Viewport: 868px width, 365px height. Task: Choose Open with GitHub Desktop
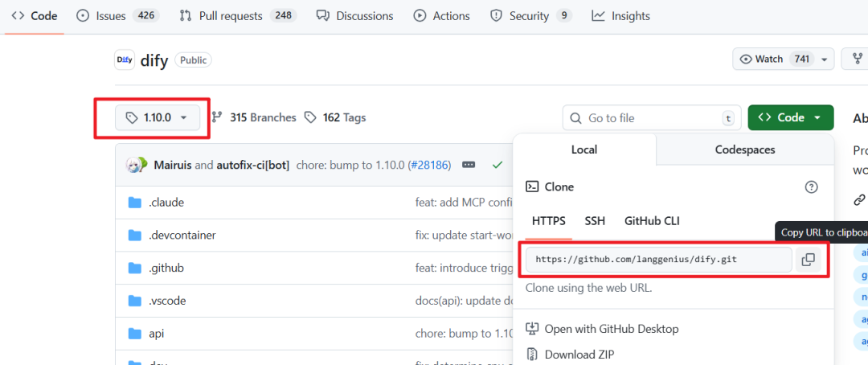[602, 329]
